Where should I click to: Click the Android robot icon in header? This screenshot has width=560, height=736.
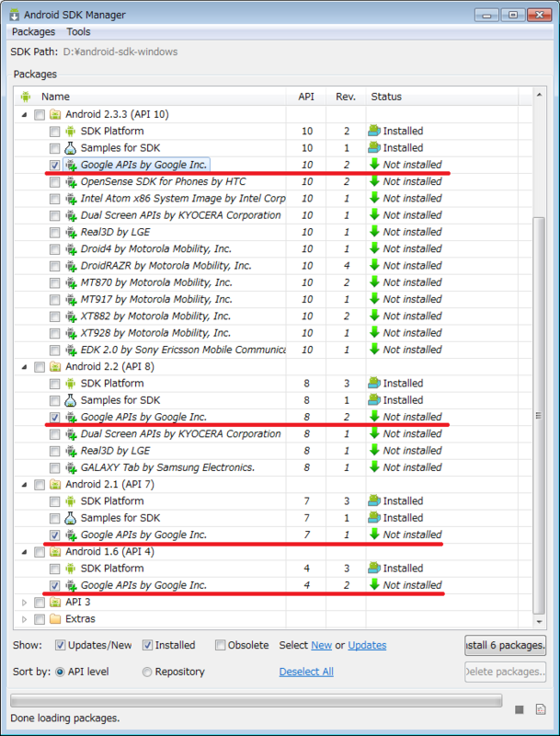[x=26, y=97]
